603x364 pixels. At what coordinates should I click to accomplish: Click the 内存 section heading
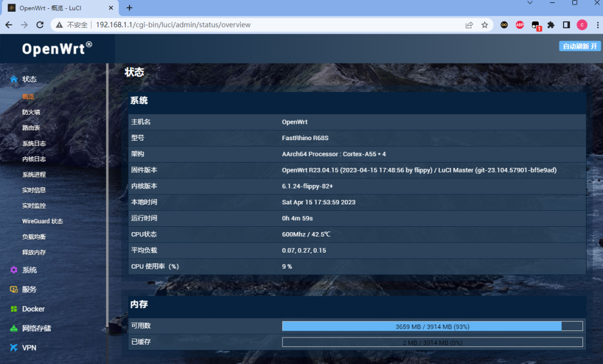[139, 305]
